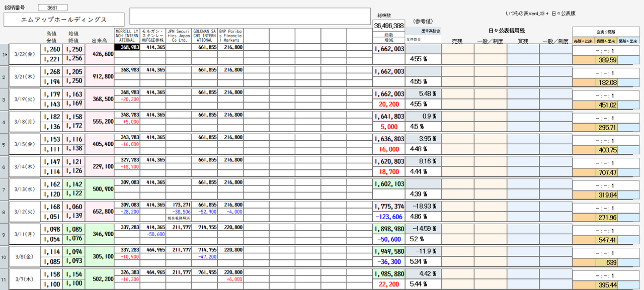Click the 707.47 ratio cell
This screenshot has width=644, height=290.
(605, 172)
